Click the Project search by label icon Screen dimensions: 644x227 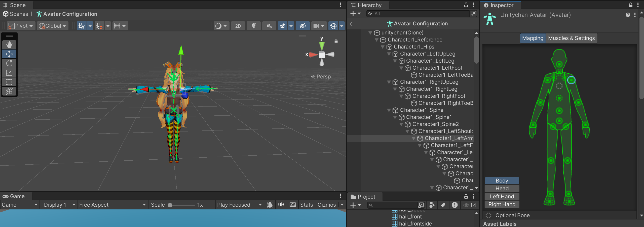(x=443, y=205)
